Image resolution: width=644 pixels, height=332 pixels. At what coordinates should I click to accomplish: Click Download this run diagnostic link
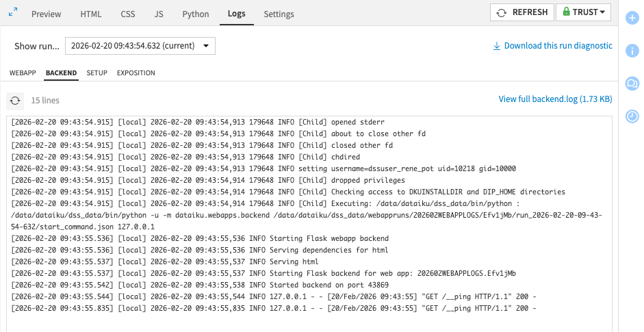point(552,46)
